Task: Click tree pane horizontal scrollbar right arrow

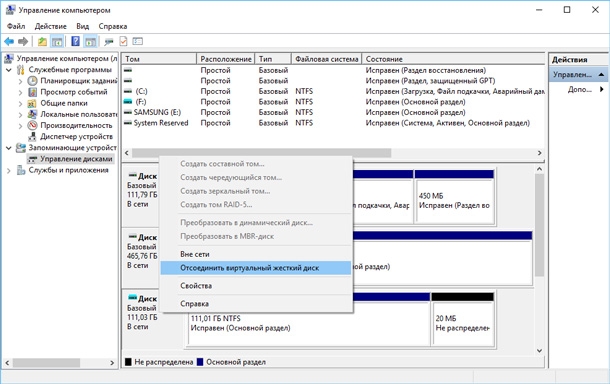Action: click(x=112, y=363)
